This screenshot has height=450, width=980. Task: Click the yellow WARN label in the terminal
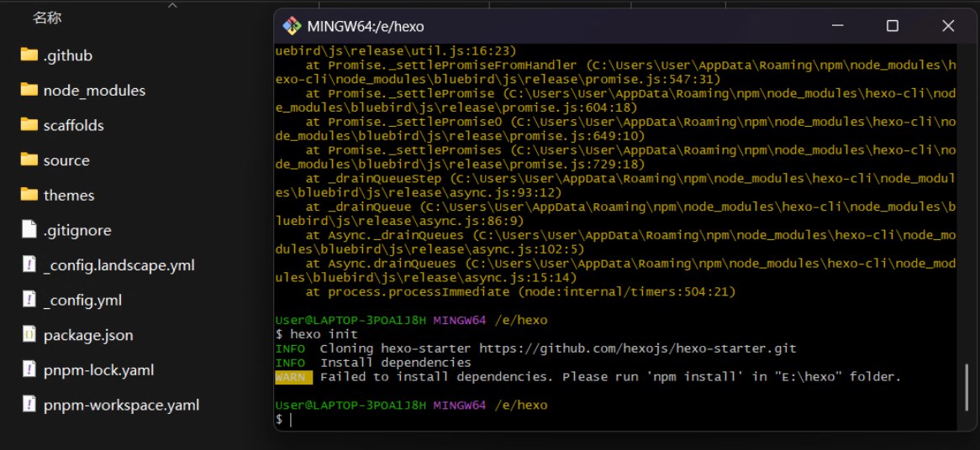click(x=293, y=377)
